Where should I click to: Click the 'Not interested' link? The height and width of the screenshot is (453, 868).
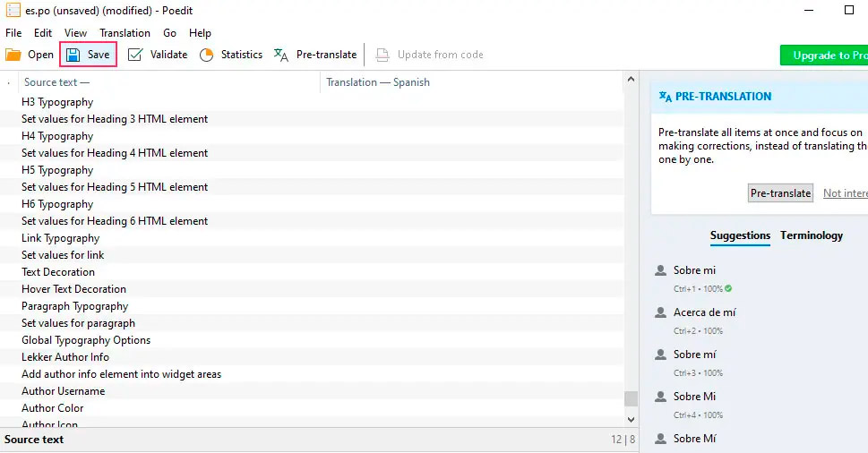pyautogui.click(x=845, y=193)
